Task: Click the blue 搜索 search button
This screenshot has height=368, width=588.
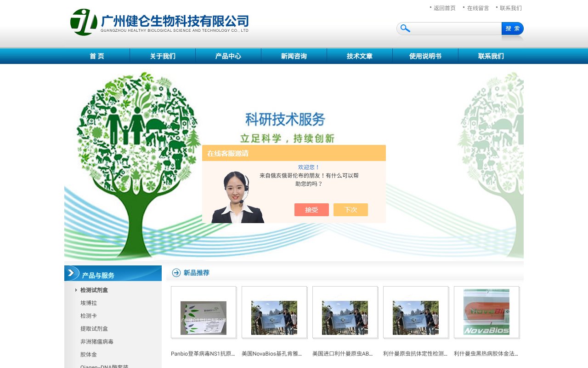Action: [512, 28]
